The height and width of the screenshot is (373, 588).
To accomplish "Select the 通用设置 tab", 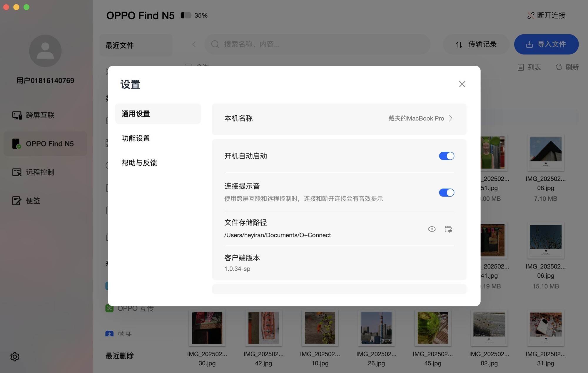I will (x=158, y=114).
